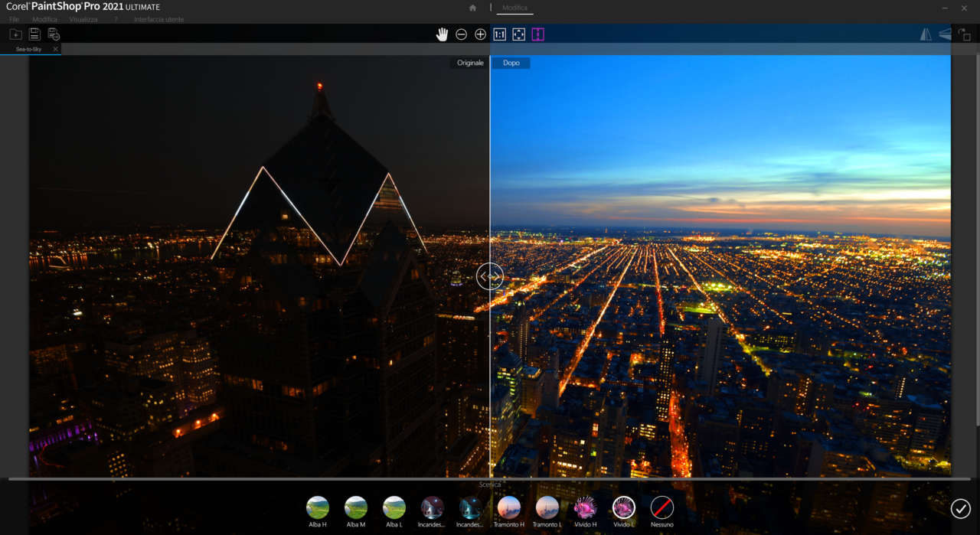Screen dimensions: 980x535
Task: Open the File menu
Action: coord(14,19)
